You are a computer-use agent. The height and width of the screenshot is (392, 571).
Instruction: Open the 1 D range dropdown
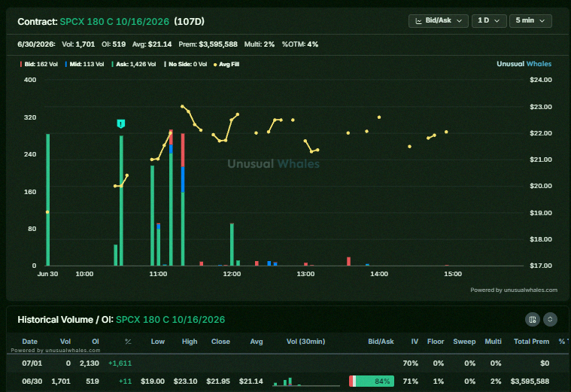point(489,21)
